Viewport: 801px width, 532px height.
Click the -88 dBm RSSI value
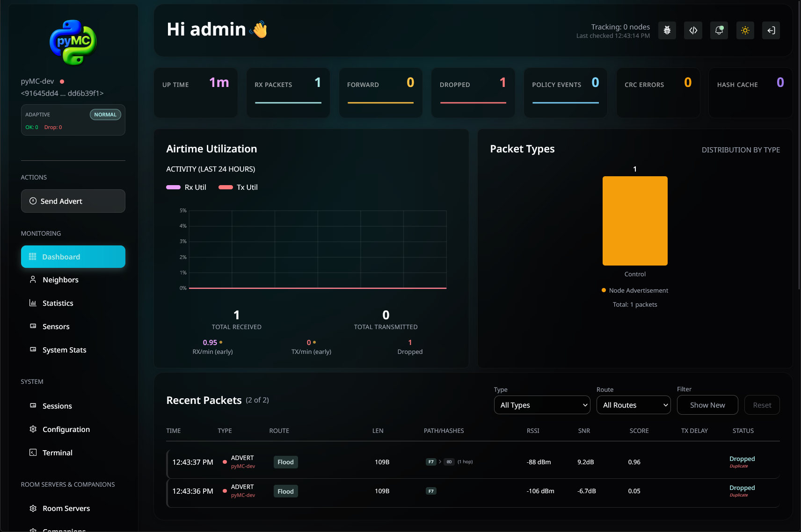click(539, 462)
